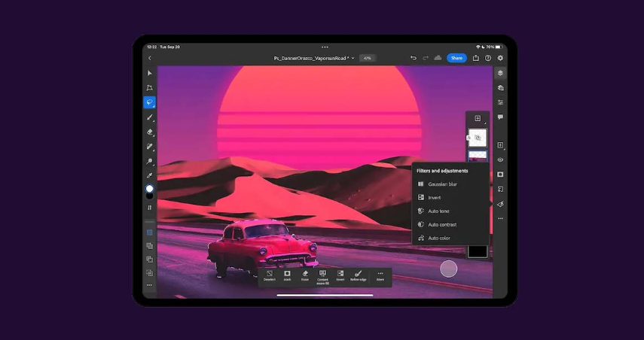Choose the blue new selection mode square
Image resolution: width=644 pixels, height=340 pixels.
149,232
